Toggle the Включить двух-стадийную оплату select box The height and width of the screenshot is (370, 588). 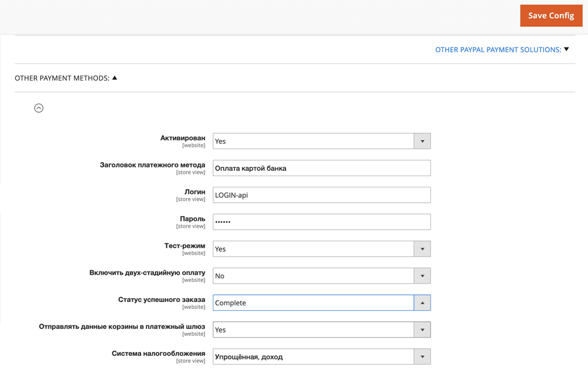click(321, 276)
